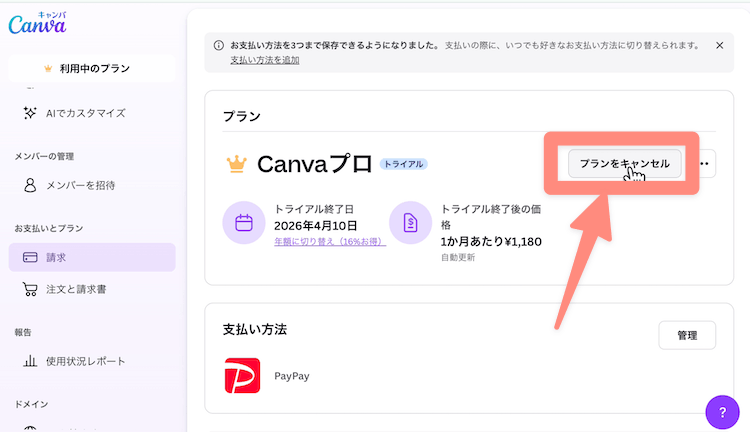Click the PayPay payment method label
This screenshot has width=750, height=432.
(292, 376)
